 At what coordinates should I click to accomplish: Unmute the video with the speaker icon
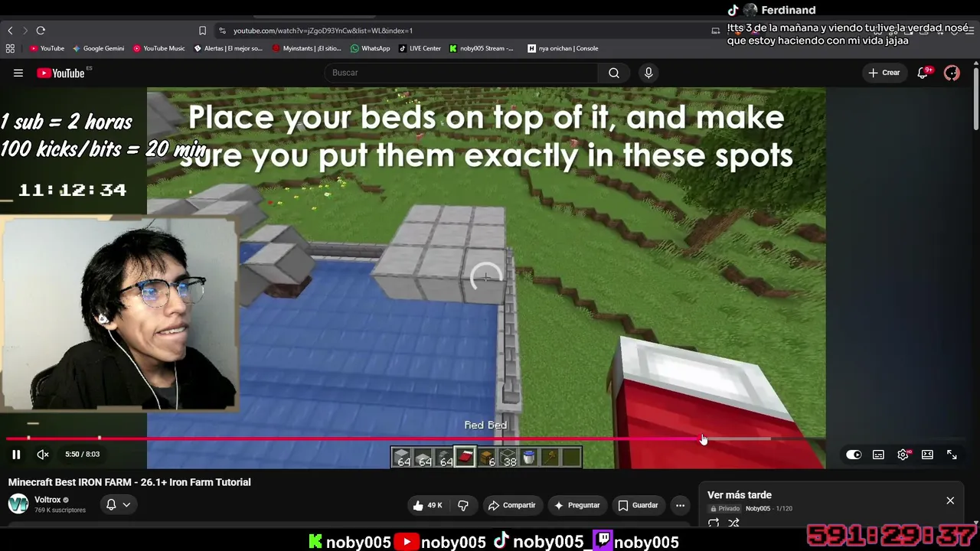(43, 455)
